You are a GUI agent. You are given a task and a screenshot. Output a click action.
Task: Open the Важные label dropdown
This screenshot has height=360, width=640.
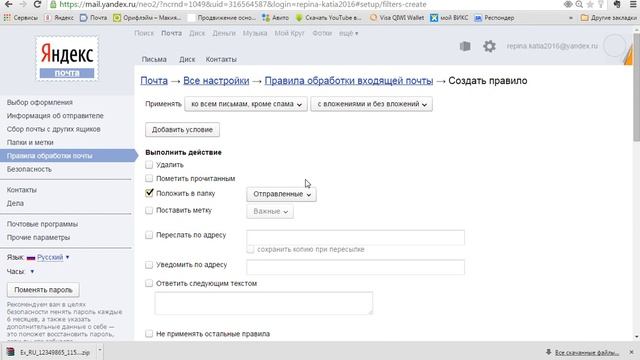[270, 211]
